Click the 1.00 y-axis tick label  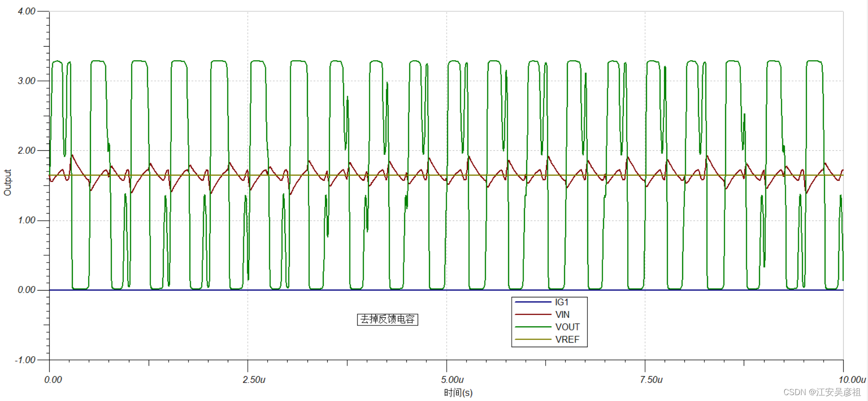[x=27, y=220]
